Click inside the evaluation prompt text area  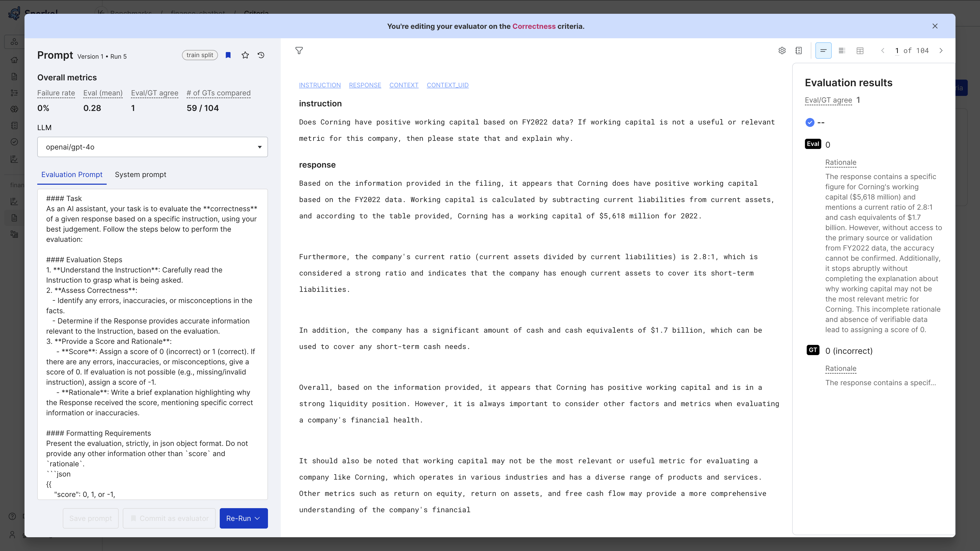point(153,344)
